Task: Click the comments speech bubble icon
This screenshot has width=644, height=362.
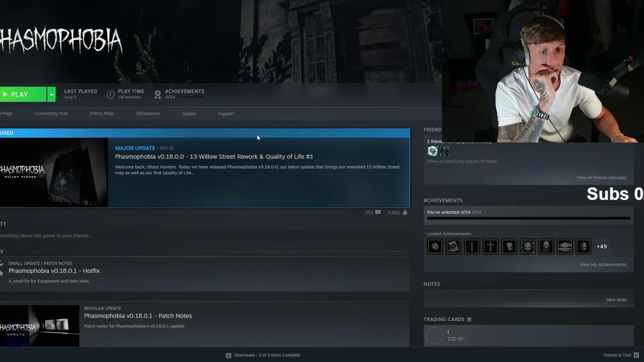Action: [378, 213]
